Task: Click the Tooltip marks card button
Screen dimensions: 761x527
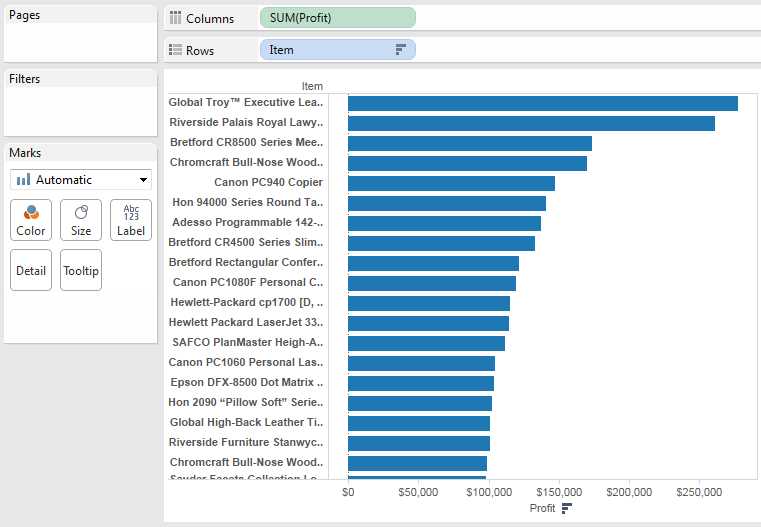Action: [81, 270]
